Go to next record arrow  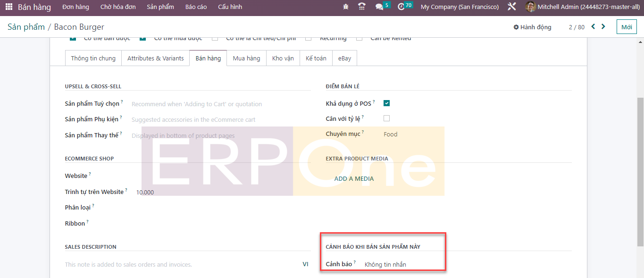tap(603, 27)
